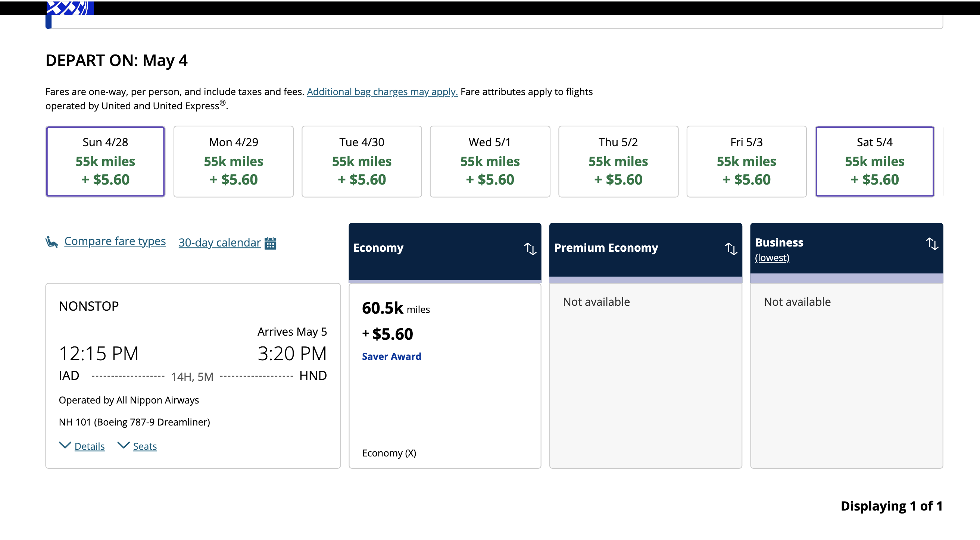Select the Sun 4/28 date tab
This screenshot has height=540, width=980.
pyautogui.click(x=105, y=161)
